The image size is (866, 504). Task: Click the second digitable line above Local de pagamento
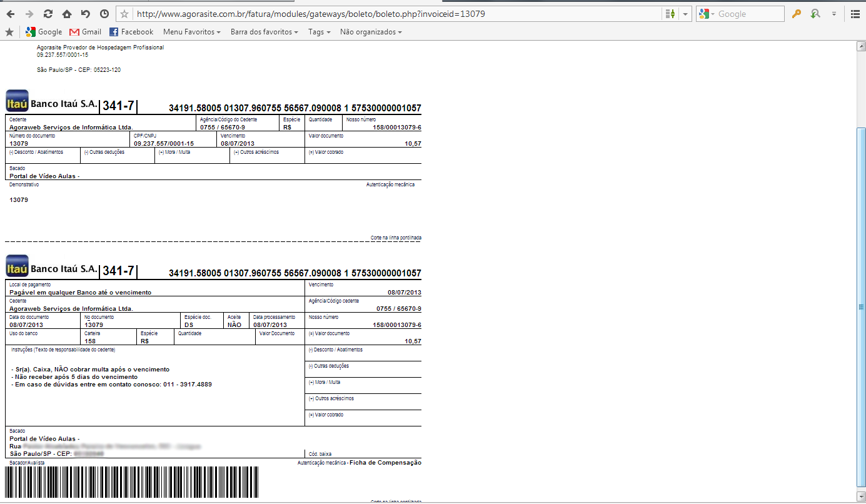pyautogui.click(x=295, y=273)
